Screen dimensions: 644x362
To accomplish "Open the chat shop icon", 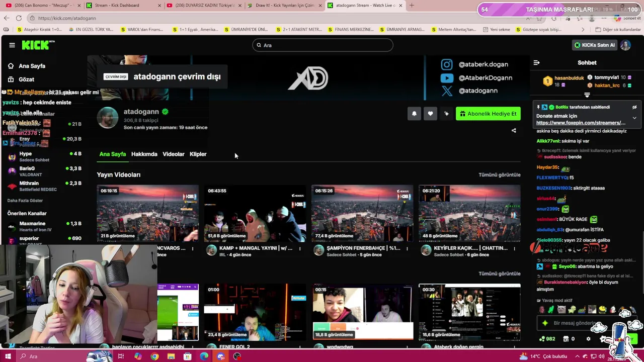I will click(x=566, y=339).
